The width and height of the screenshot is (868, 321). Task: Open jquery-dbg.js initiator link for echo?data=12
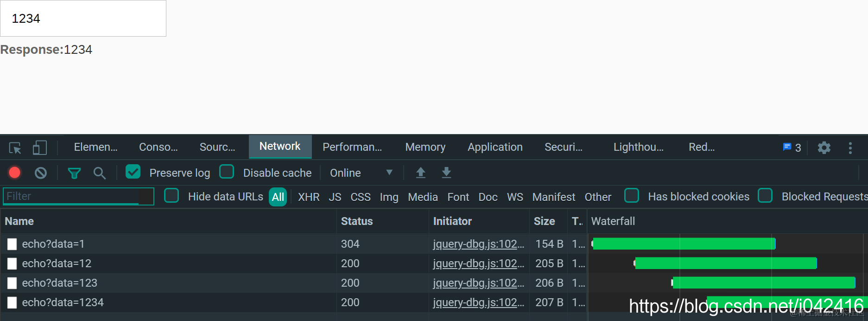[479, 263]
